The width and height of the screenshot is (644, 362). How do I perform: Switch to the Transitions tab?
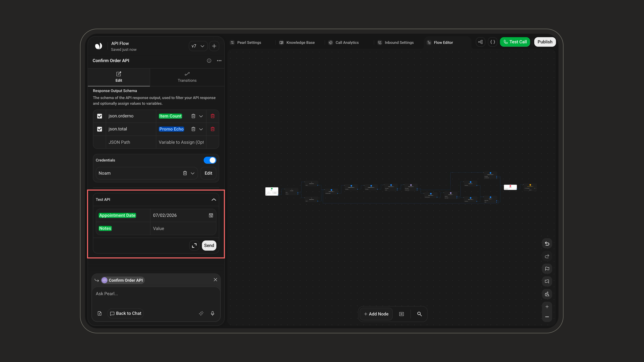(x=187, y=77)
